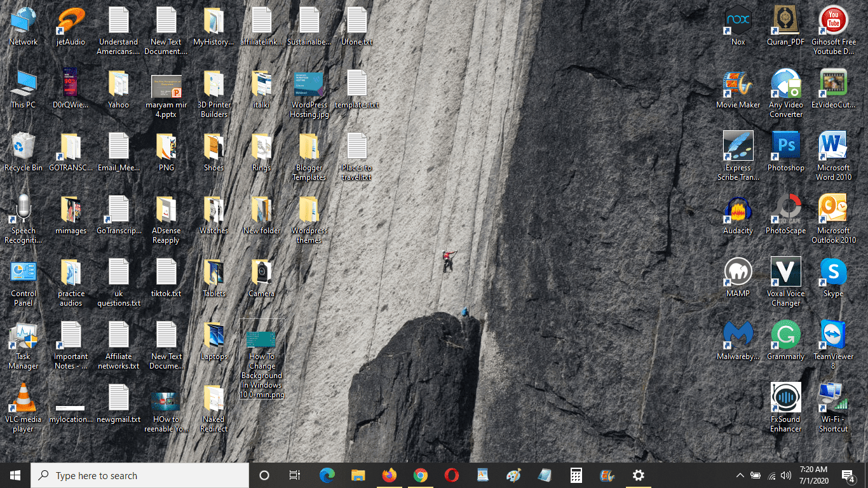Open the notification Action Center
The image size is (868, 488).
(848, 475)
